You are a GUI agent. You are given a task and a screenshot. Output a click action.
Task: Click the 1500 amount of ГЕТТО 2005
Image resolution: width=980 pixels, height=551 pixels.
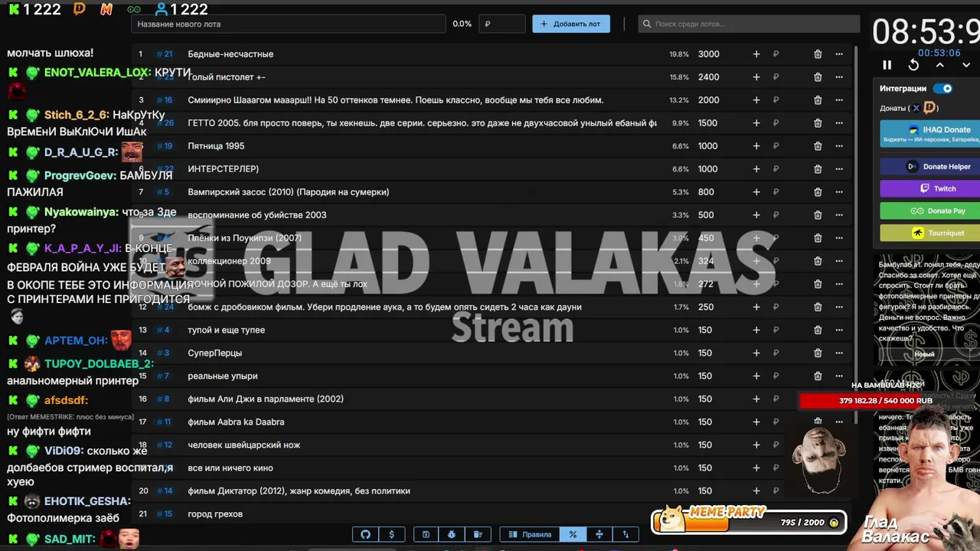(708, 123)
